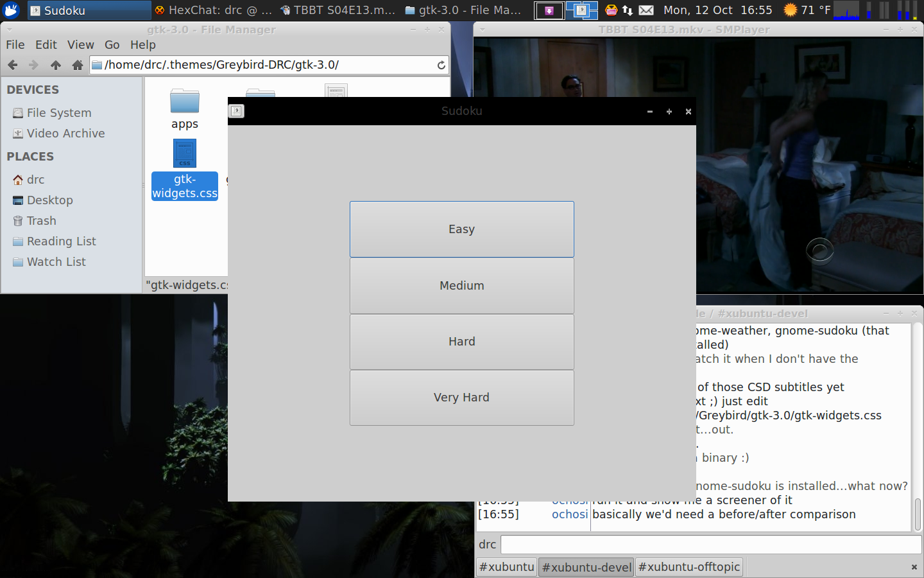Click the File Manager status bar text
Screen dimensions: 924x578
coord(187,285)
